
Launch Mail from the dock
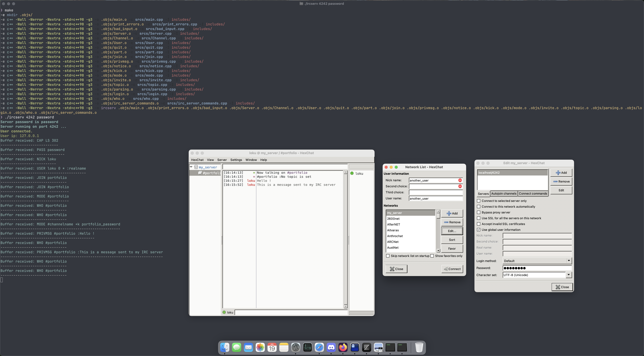pyautogui.click(x=248, y=347)
